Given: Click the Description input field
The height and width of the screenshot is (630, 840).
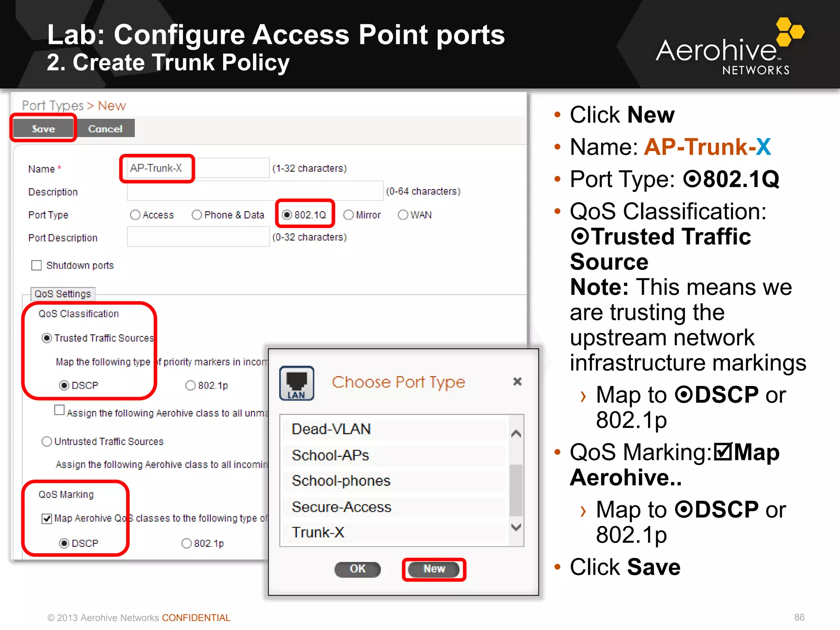Looking at the screenshot, I should coord(255,191).
